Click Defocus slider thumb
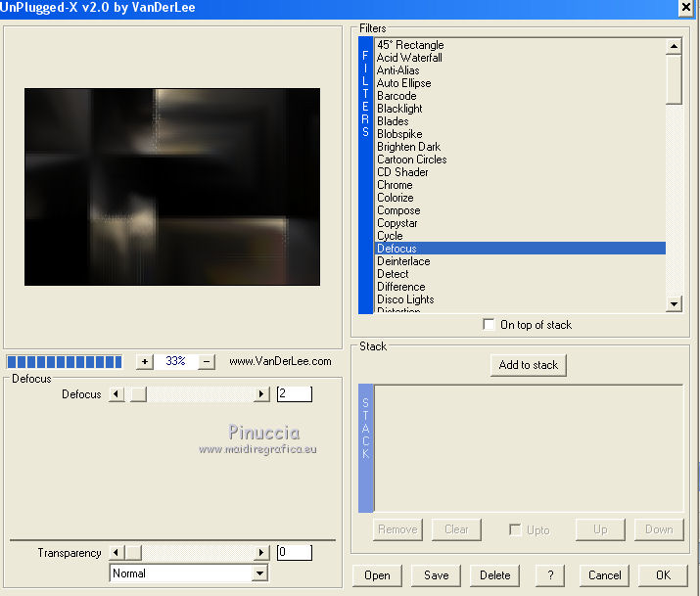Screen dimensions: 700x596 coord(138,394)
